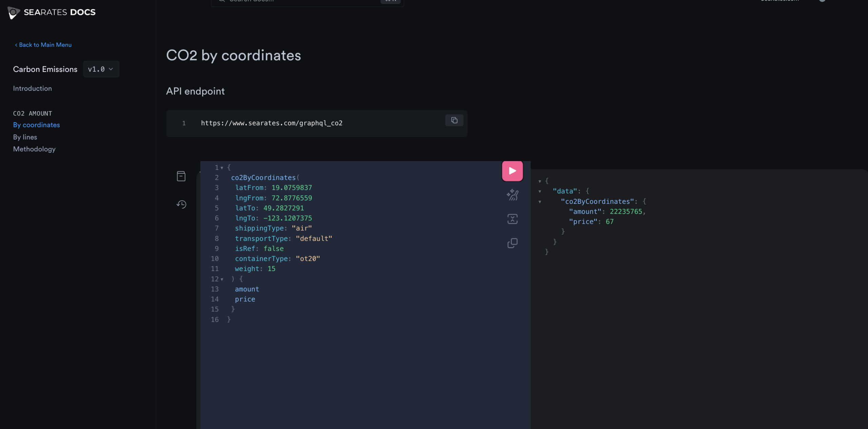This screenshot has height=429, width=868.
Task: Collapse the "co2ByCoordinates" response object
Action: pyautogui.click(x=540, y=202)
